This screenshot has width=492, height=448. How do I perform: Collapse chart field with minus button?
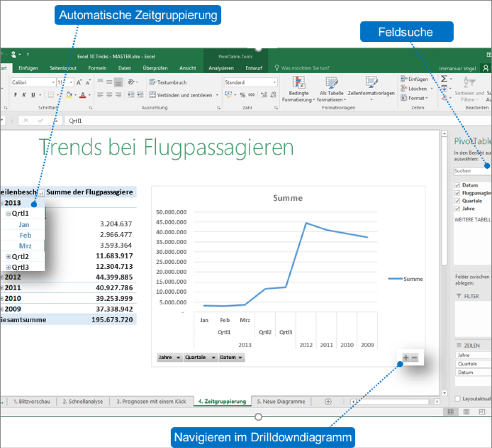point(415,357)
